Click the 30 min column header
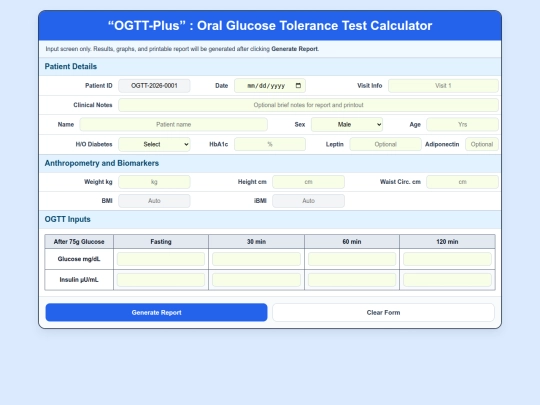This screenshot has height=405, width=540. coord(256,242)
